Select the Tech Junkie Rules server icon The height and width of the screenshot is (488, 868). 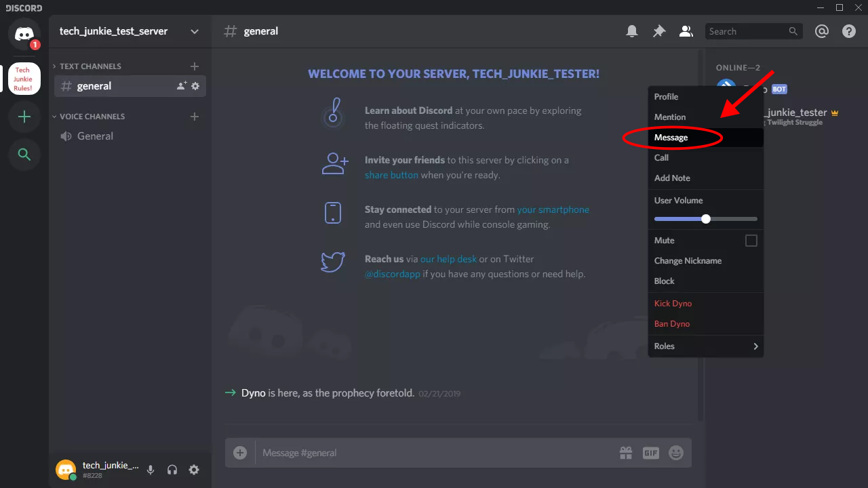pyautogui.click(x=24, y=79)
